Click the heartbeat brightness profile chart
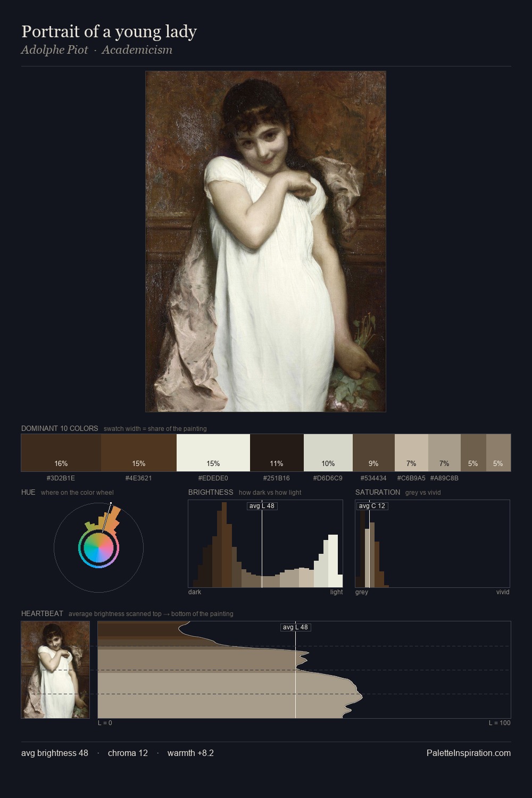Image resolution: width=532 pixels, height=798 pixels. coord(304,670)
